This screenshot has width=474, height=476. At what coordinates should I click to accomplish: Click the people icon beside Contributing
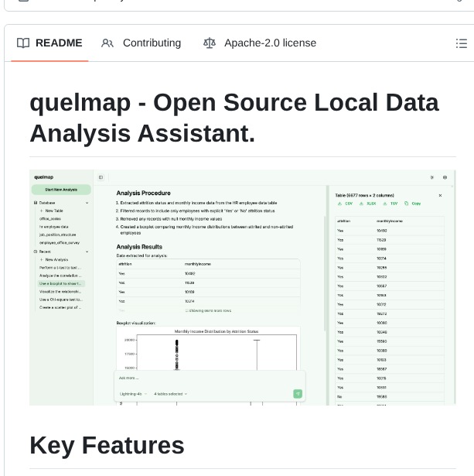tap(107, 43)
